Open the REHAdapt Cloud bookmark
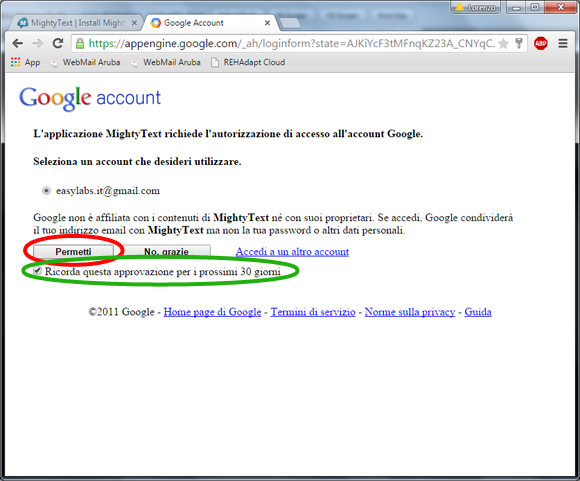The height and width of the screenshot is (481, 580). pyautogui.click(x=248, y=62)
